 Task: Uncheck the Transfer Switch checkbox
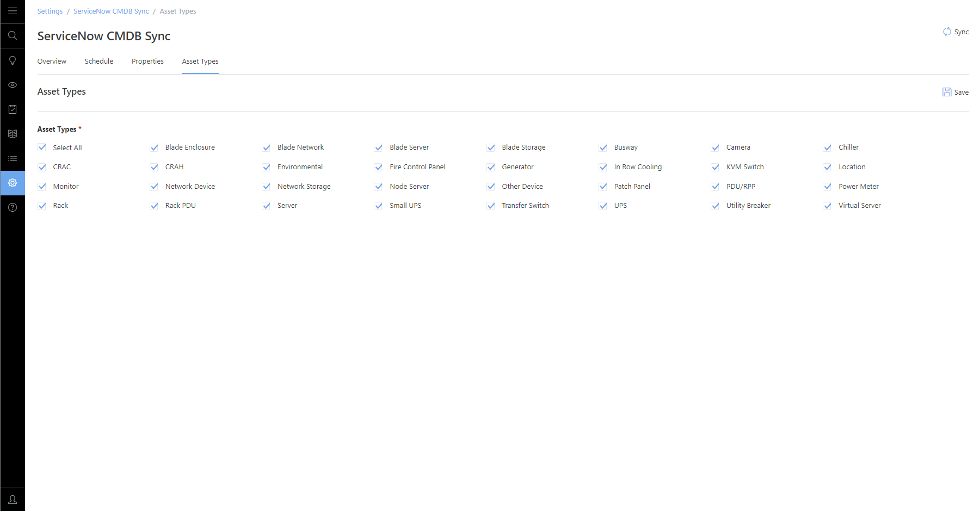(x=491, y=206)
